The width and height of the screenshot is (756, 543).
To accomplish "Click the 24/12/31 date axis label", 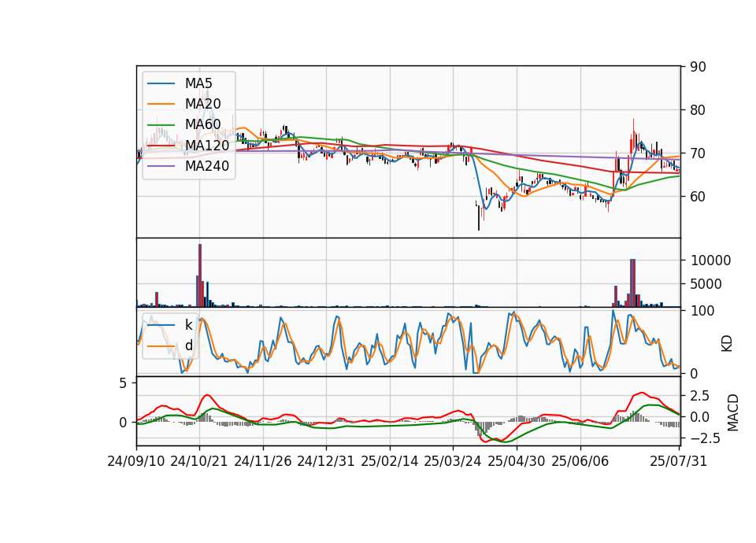I will point(326,461).
